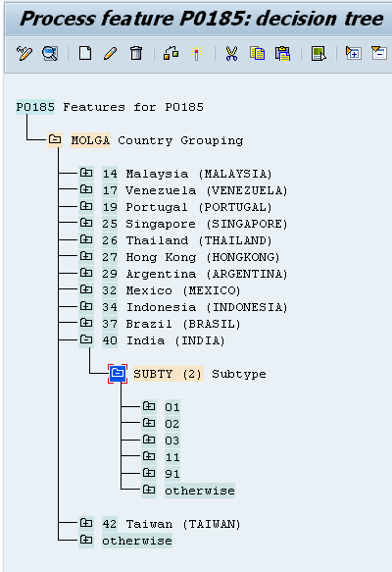Select the Mexico (MEXICO) text
This screenshot has height=572, width=392.
183,290
